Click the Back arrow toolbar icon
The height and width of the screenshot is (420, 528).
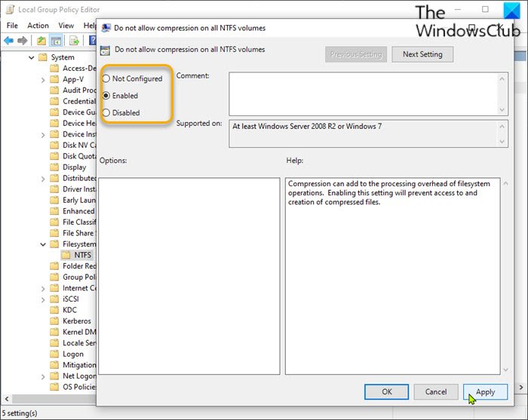(9, 41)
